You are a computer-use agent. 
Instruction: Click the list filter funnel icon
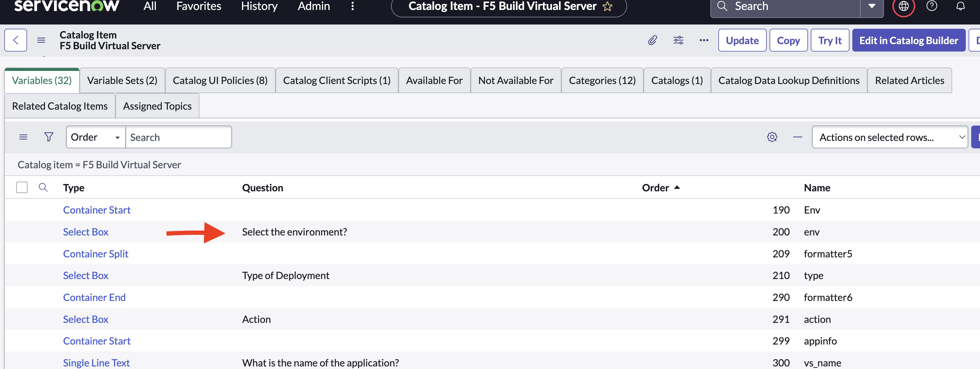tap(49, 137)
